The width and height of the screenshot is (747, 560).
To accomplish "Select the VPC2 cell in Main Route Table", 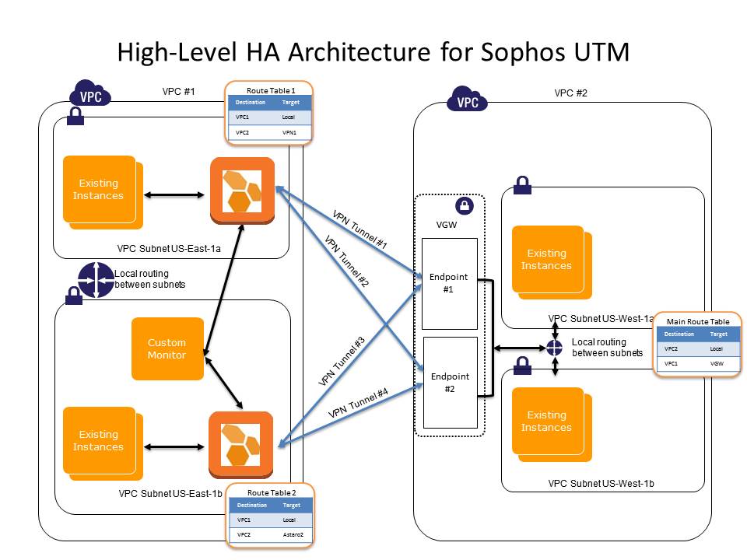I will point(672,349).
